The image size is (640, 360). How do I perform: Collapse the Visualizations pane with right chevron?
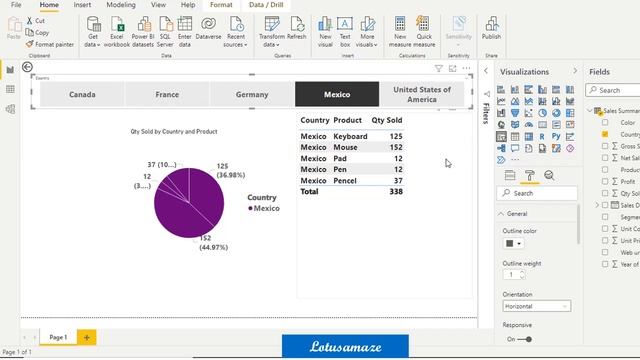pyautogui.click(x=575, y=71)
